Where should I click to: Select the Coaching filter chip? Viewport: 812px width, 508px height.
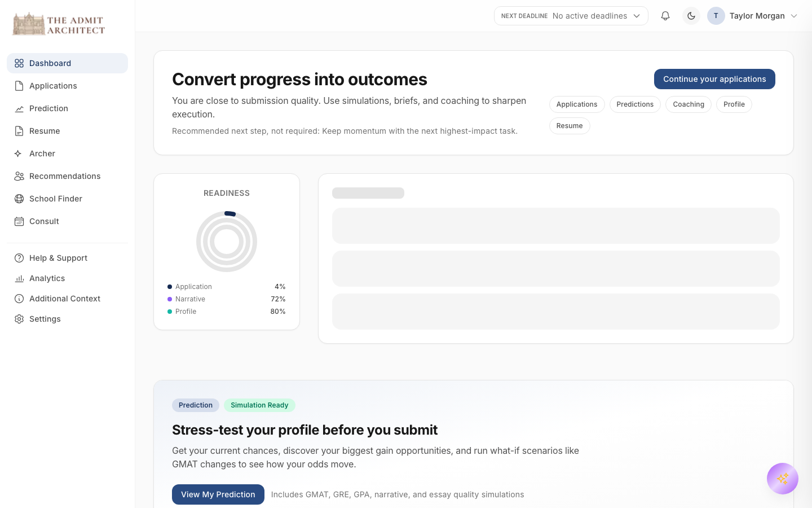pos(688,104)
